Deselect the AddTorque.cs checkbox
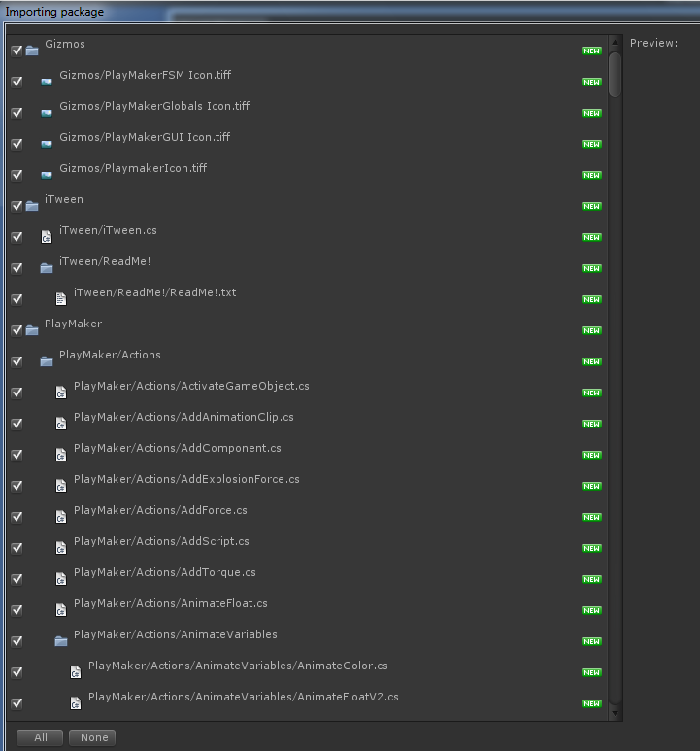Image resolution: width=700 pixels, height=751 pixels. point(17,579)
